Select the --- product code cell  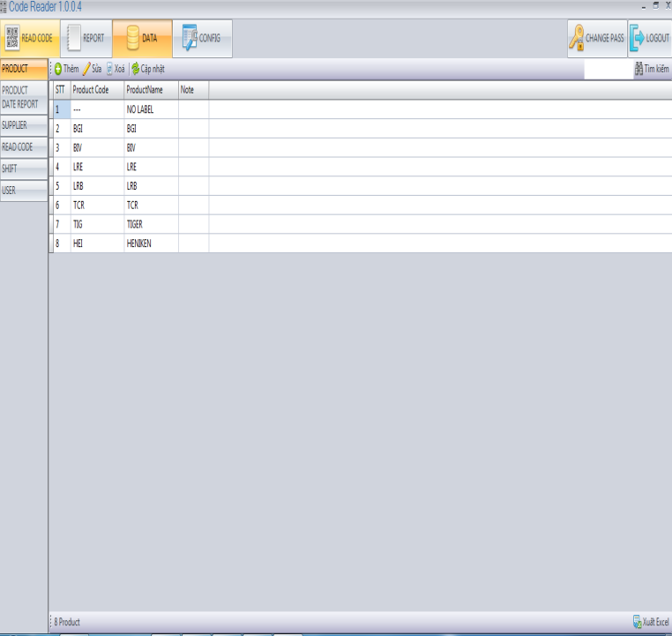click(x=97, y=109)
